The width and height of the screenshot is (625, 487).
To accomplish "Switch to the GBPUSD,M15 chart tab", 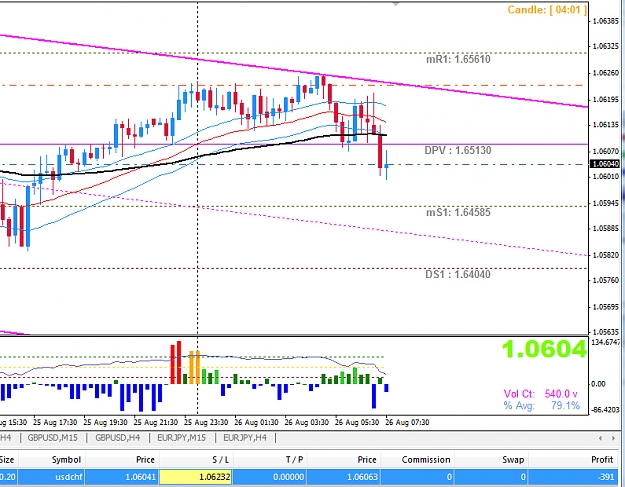I will (x=53, y=438).
